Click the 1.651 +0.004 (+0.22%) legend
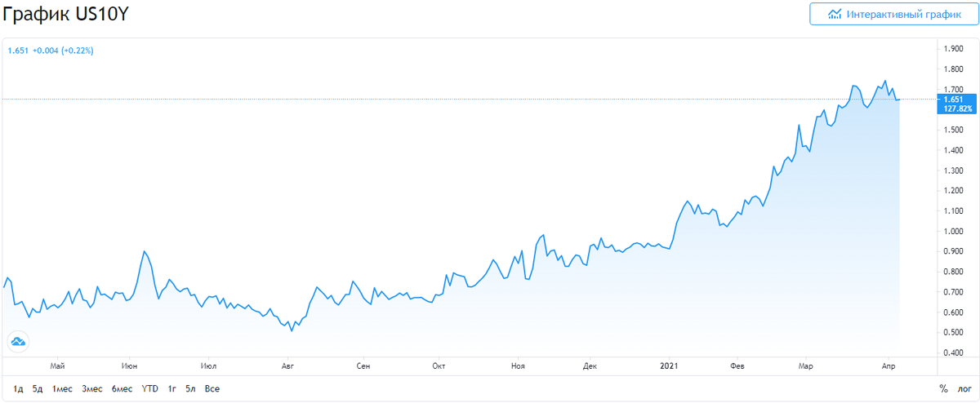980x403 pixels. pos(51,51)
